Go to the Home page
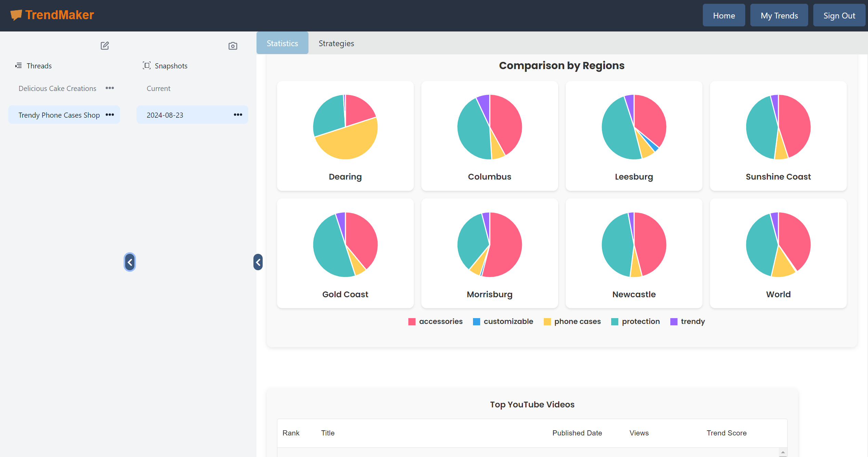The image size is (868, 457). click(724, 15)
